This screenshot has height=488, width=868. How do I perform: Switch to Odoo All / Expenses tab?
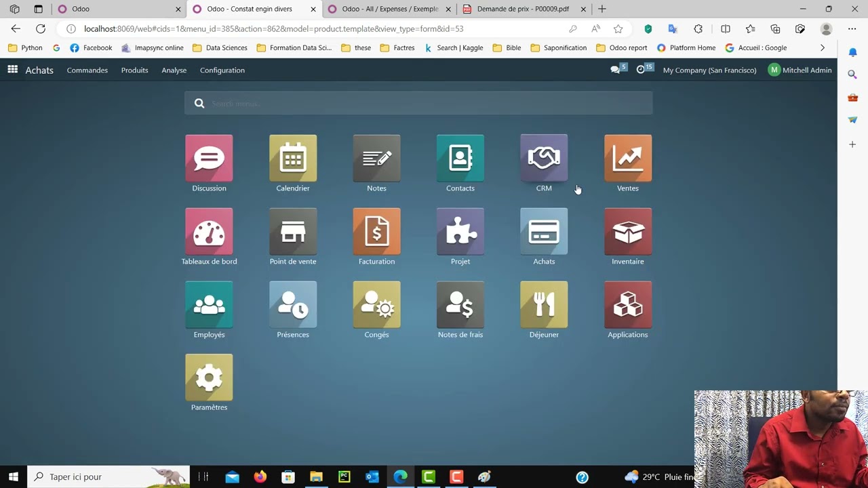(389, 9)
